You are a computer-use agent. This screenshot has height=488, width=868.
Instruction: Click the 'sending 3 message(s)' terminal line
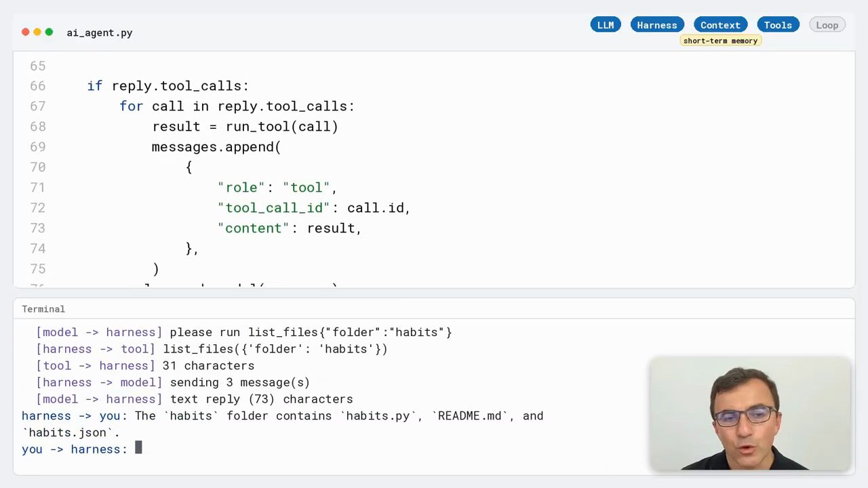tap(173, 382)
